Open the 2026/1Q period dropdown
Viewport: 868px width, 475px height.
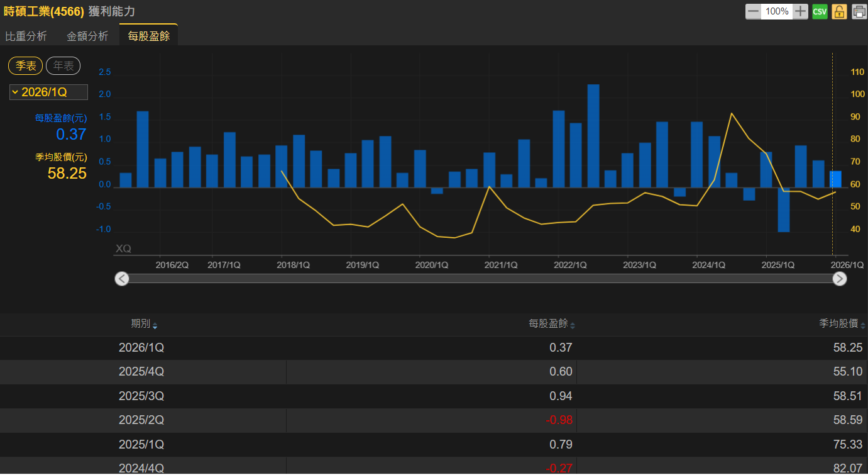point(48,92)
